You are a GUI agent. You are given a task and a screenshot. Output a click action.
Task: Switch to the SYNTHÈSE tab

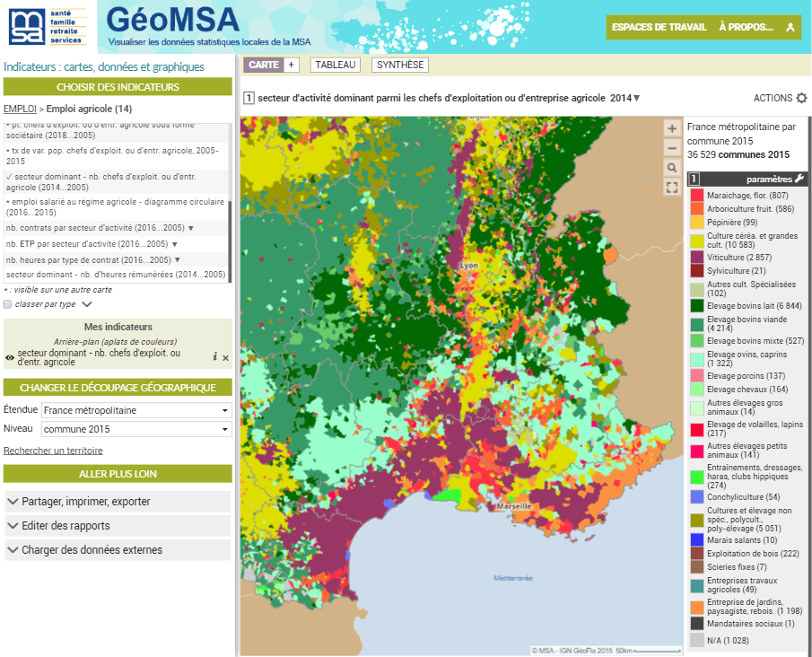pos(400,65)
